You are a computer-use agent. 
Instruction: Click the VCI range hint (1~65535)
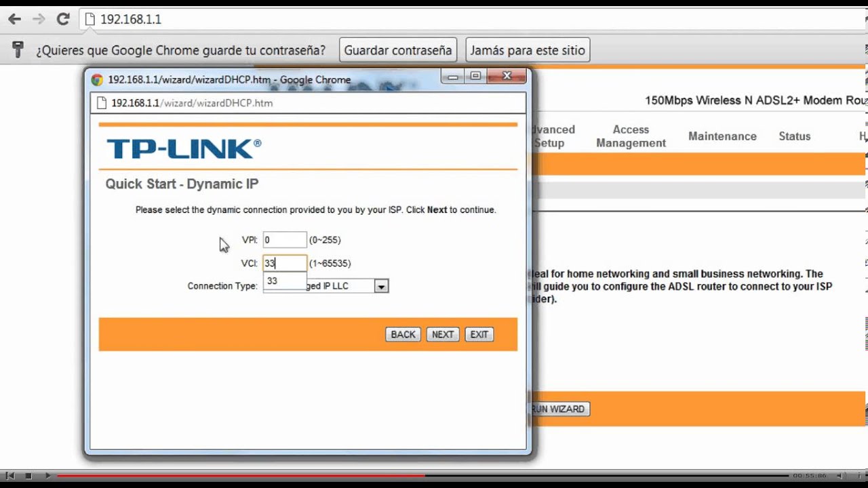point(330,263)
